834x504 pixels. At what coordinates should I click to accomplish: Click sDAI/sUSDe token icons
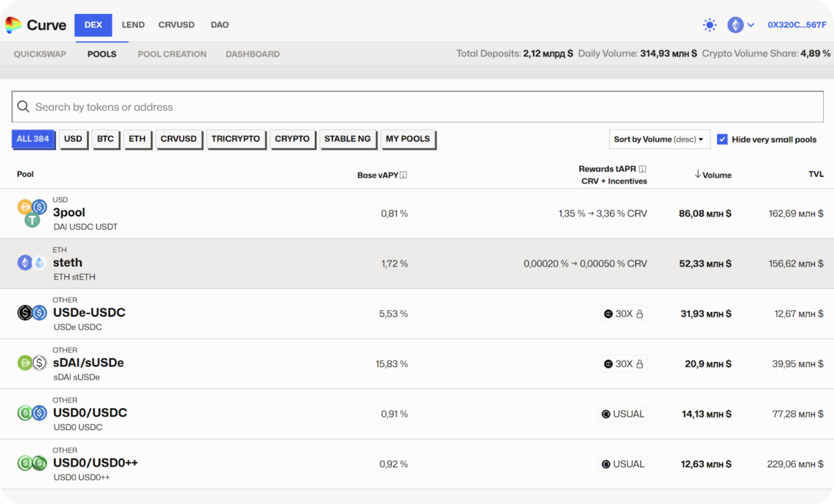tap(32, 363)
